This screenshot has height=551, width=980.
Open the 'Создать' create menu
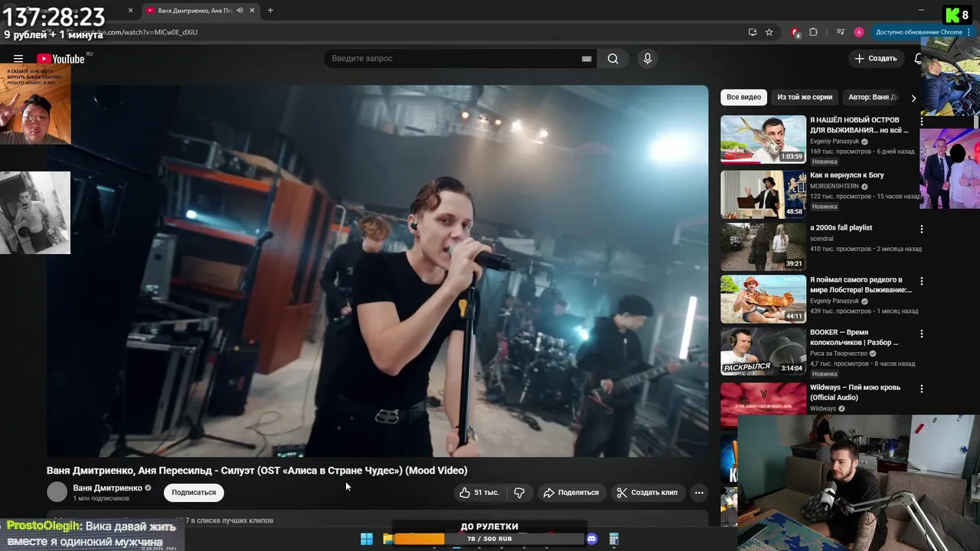click(876, 59)
